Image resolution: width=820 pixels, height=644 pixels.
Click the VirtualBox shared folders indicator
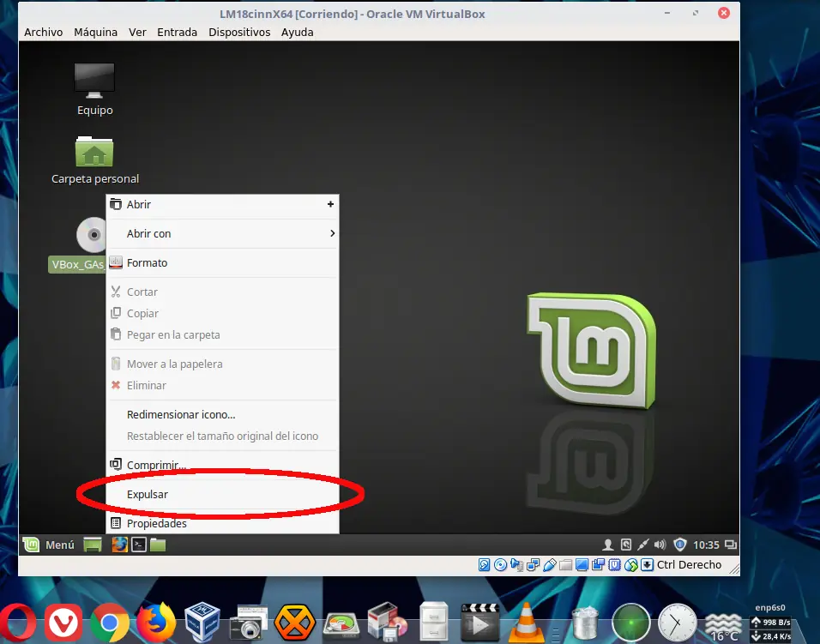click(565, 564)
